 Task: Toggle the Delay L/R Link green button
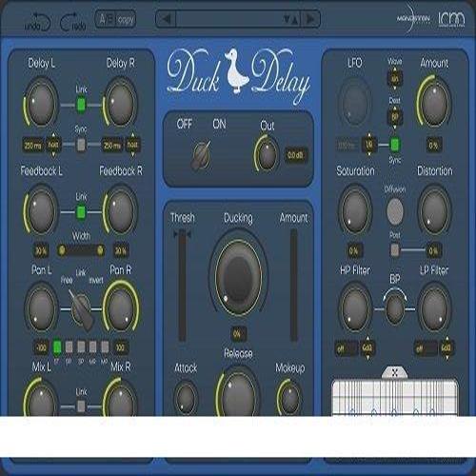tap(81, 105)
